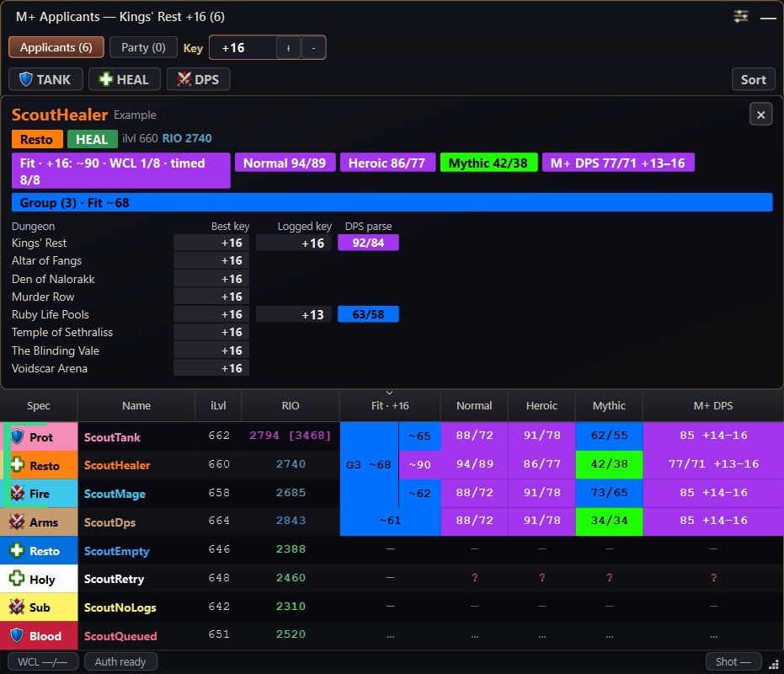The height and width of the screenshot is (674, 784).
Task: Toggle the HEAL role filter
Action: (125, 79)
